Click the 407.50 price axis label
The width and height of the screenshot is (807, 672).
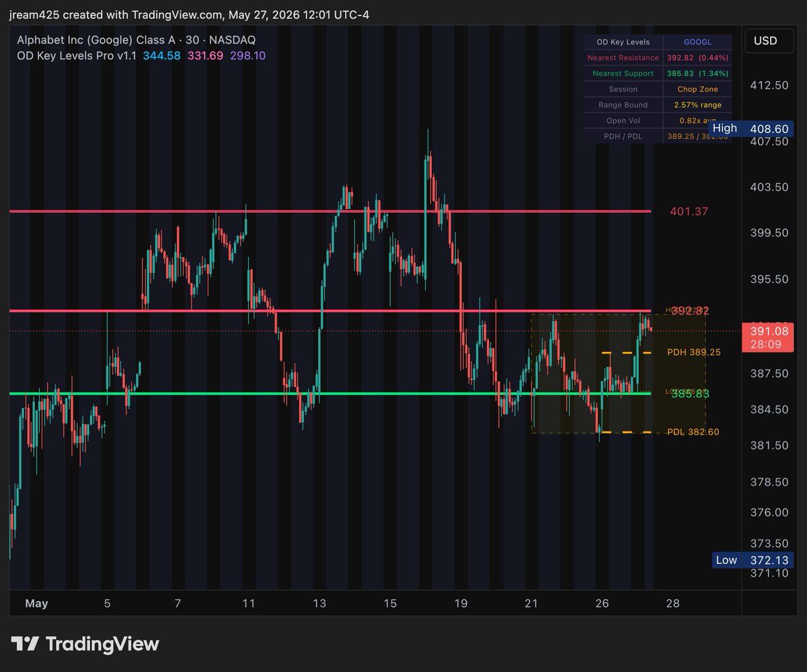[769, 142]
